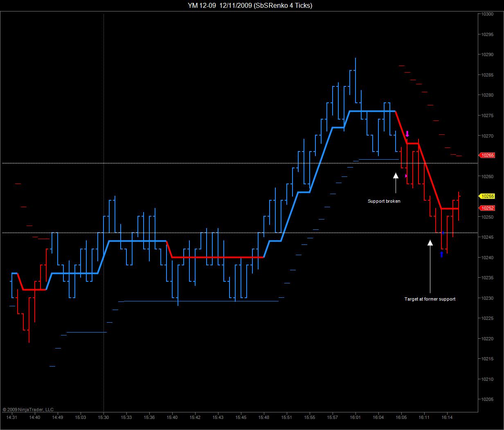Click the 16:05 time axis label
This screenshot has width=504, height=430.
tap(401, 417)
